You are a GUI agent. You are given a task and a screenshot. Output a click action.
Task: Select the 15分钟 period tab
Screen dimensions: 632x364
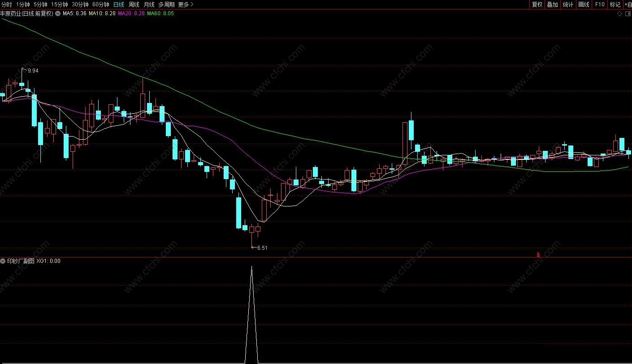pos(59,4)
